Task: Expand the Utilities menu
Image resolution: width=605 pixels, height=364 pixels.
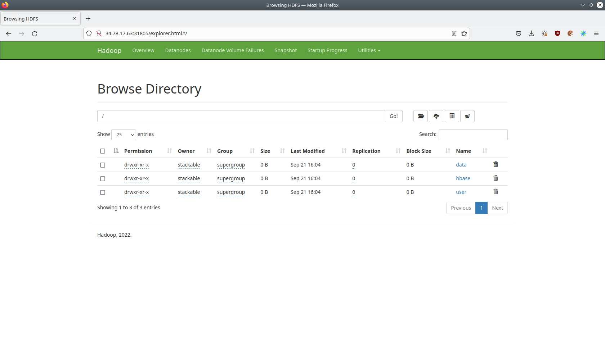Action: tap(369, 50)
